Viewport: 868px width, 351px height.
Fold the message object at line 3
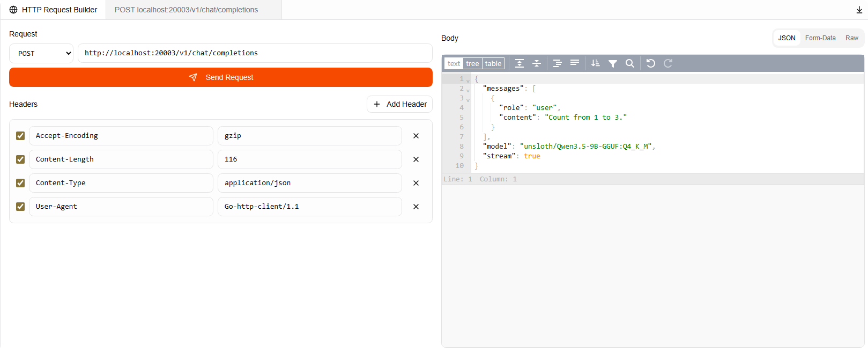tap(468, 100)
